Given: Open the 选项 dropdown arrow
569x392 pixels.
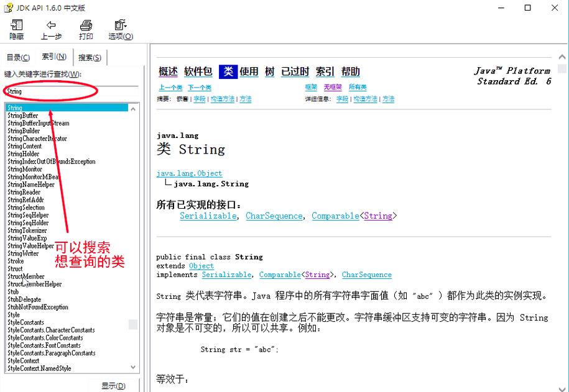Looking at the screenshot, I should [126, 25].
